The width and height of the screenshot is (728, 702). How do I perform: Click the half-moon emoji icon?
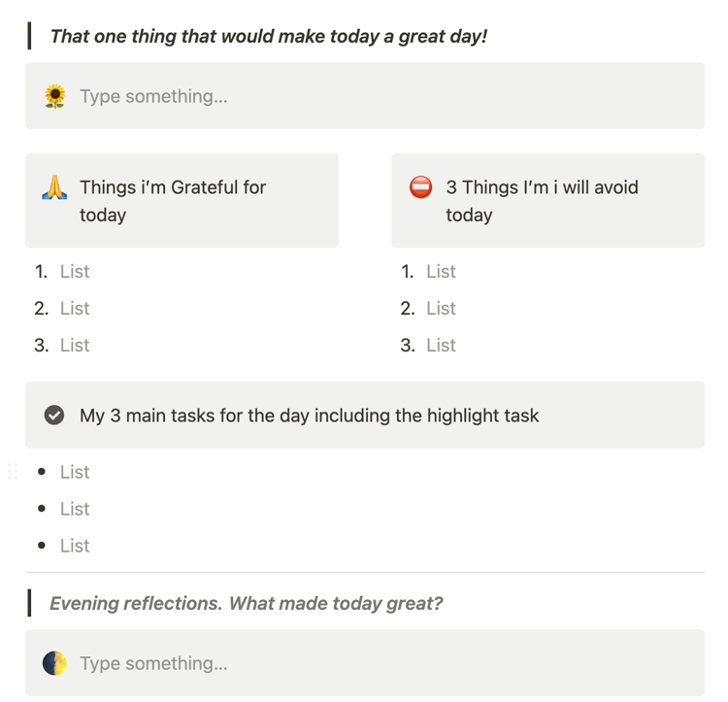point(54,663)
